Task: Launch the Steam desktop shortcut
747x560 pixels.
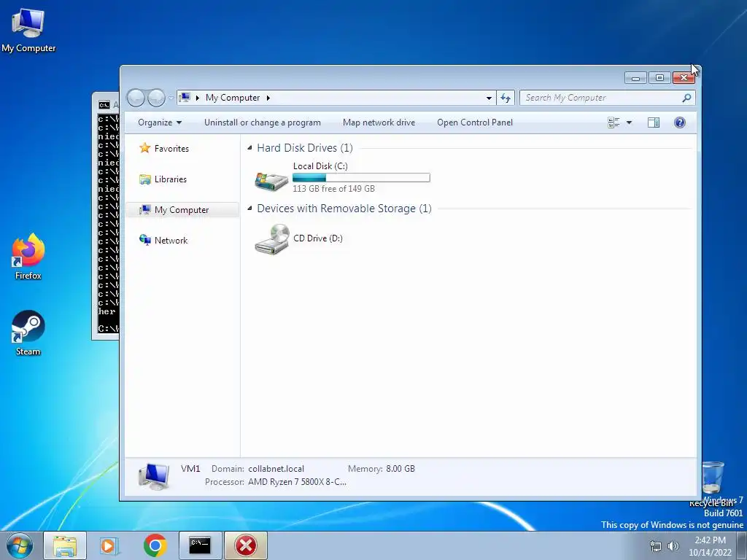Action: [x=28, y=333]
